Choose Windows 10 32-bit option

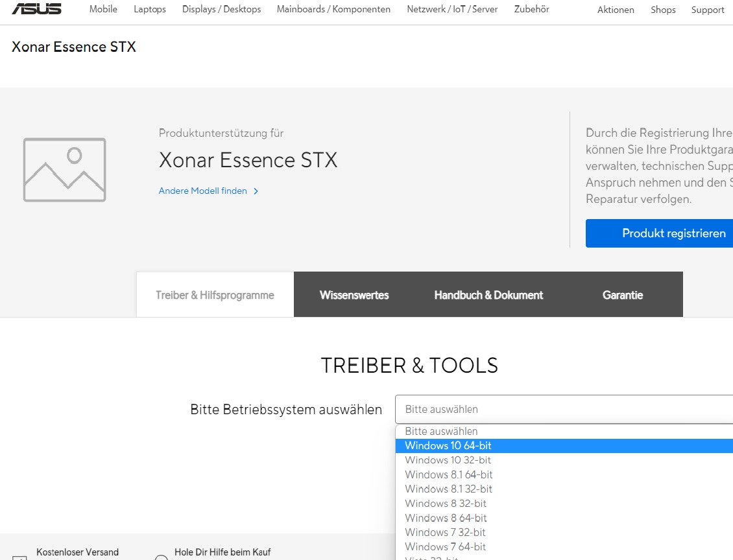(564, 460)
